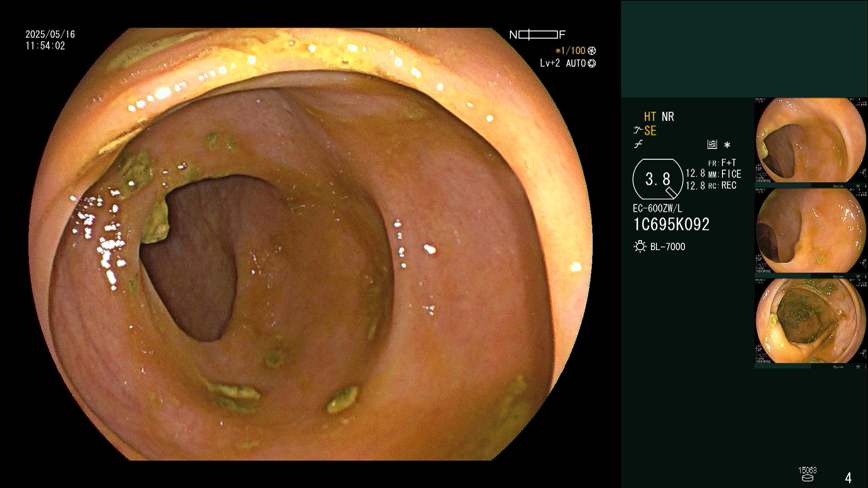Click the MM: FICE switch assignment
Viewport: 868px width, 488px height.
(725, 174)
